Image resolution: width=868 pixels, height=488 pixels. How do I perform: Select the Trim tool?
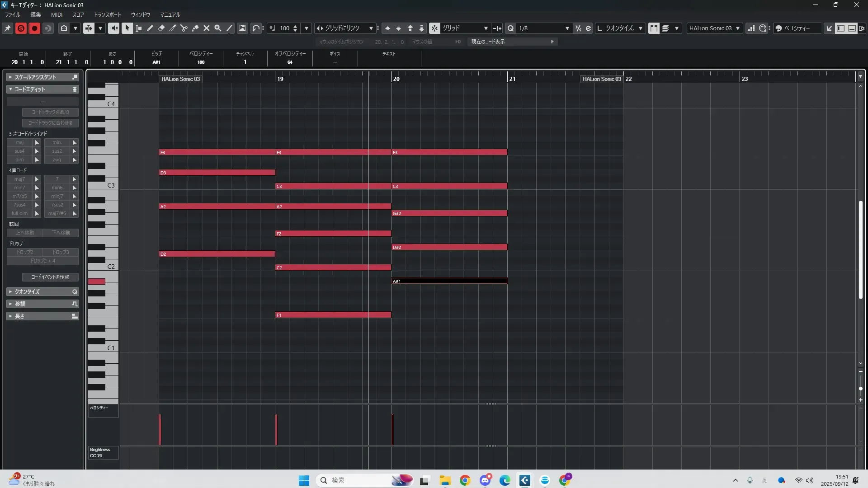[173, 28]
